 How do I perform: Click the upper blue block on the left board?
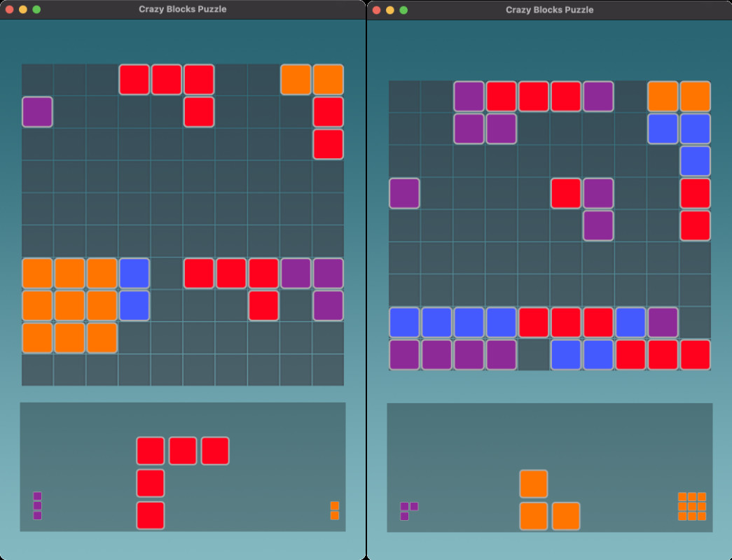pos(134,273)
